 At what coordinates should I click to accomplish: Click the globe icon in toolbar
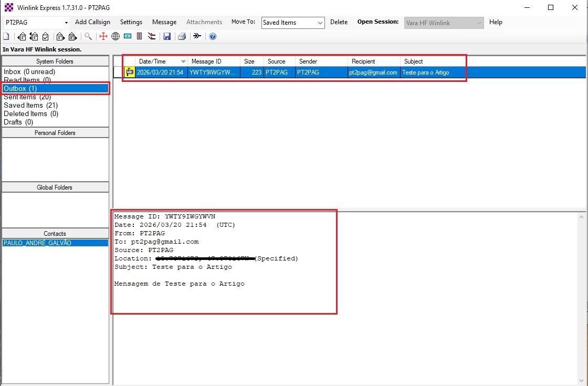tap(115, 36)
